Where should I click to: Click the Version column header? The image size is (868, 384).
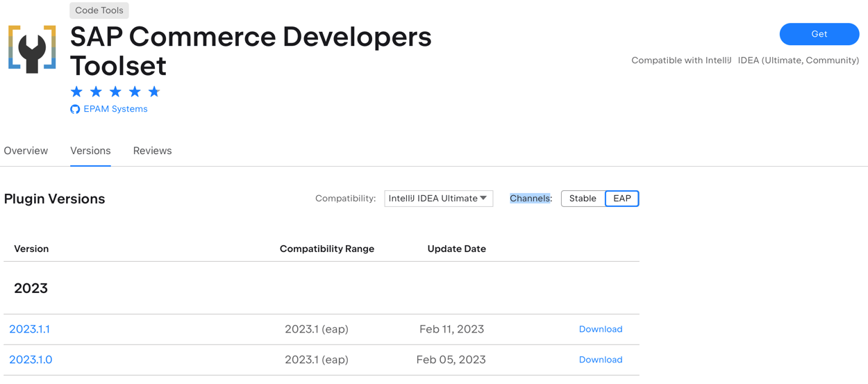[x=31, y=249]
